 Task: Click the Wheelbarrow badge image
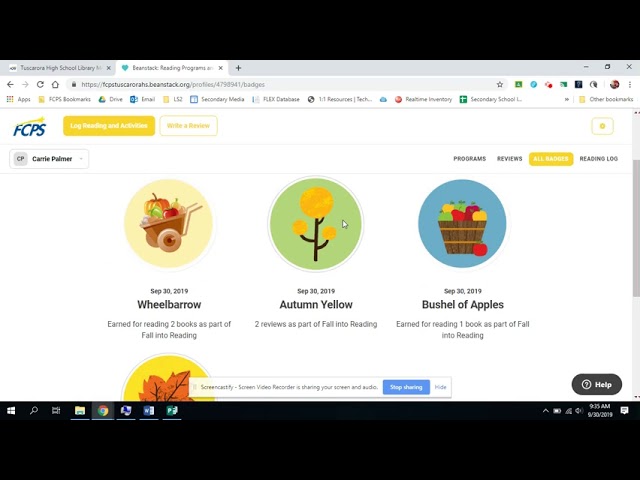(169, 224)
